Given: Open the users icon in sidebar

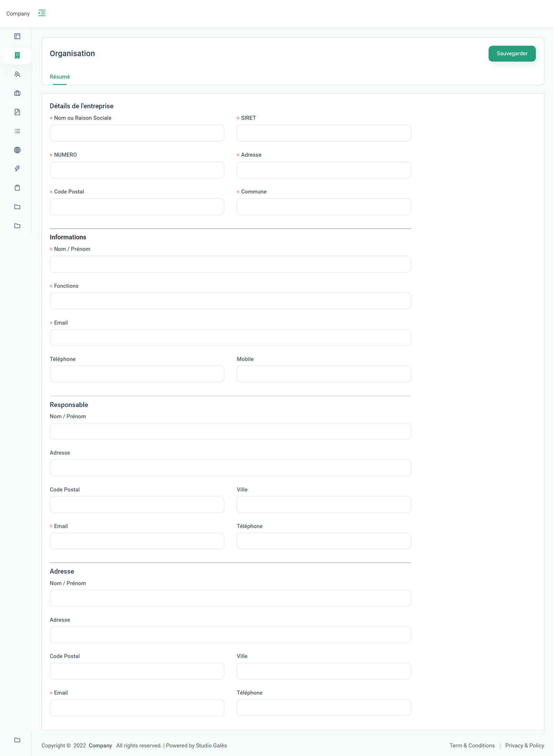Looking at the screenshot, I should [17, 74].
